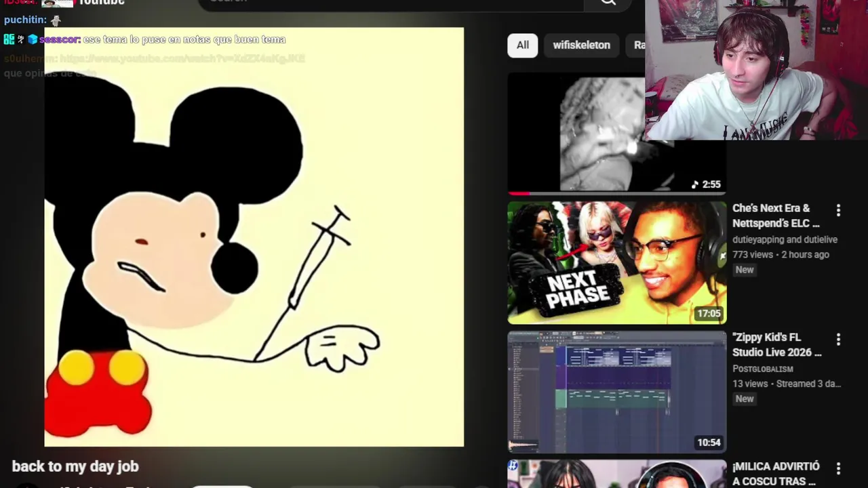The width and height of the screenshot is (868, 488).
Task: Open menu for Zippy Kid's FL Studio video
Action: tap(838, 340)
